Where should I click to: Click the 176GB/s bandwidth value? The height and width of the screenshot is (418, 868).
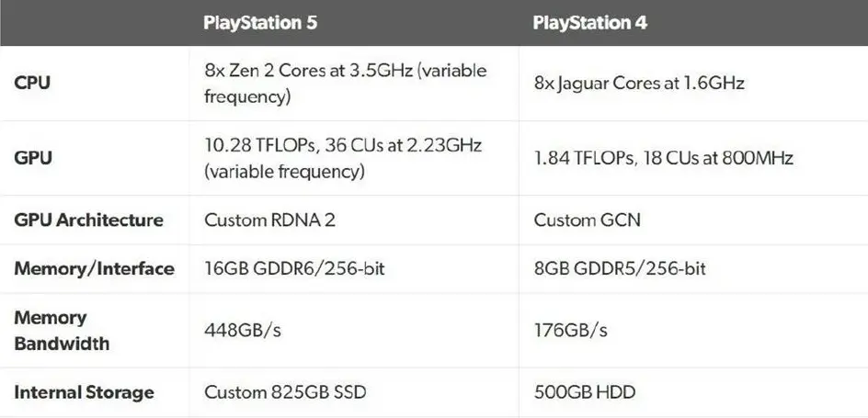coord(571,331)
